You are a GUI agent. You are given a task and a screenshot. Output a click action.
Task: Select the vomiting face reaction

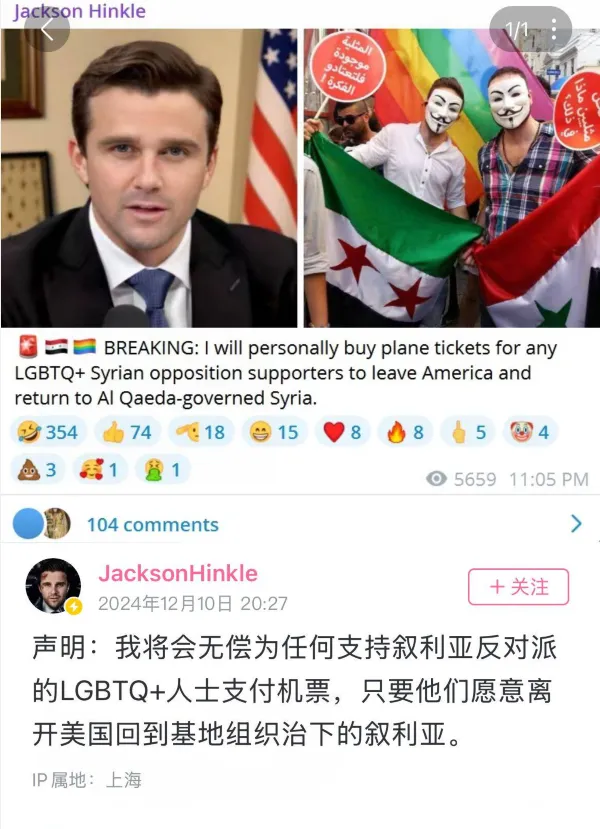163,469
